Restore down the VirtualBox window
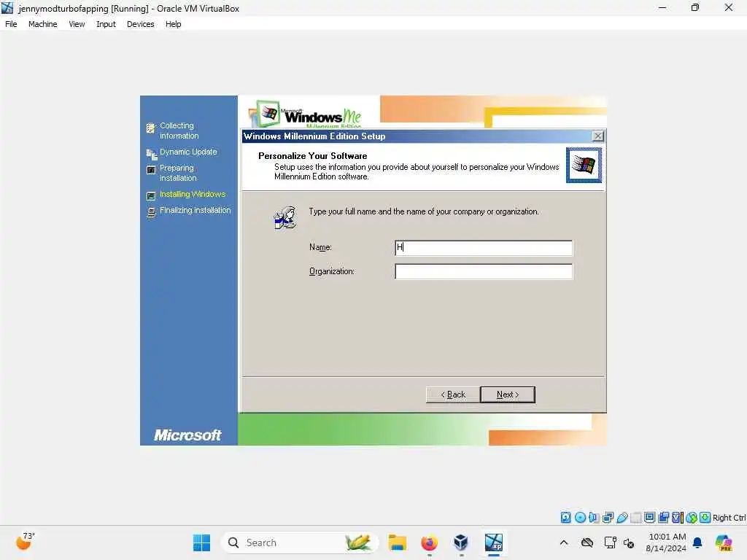 [695, 7]
